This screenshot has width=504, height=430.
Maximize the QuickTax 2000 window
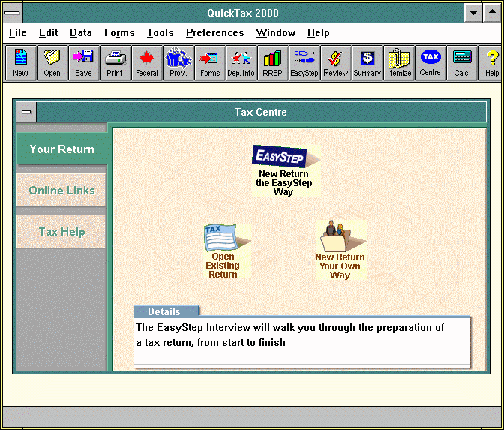(x=492, y=13)
